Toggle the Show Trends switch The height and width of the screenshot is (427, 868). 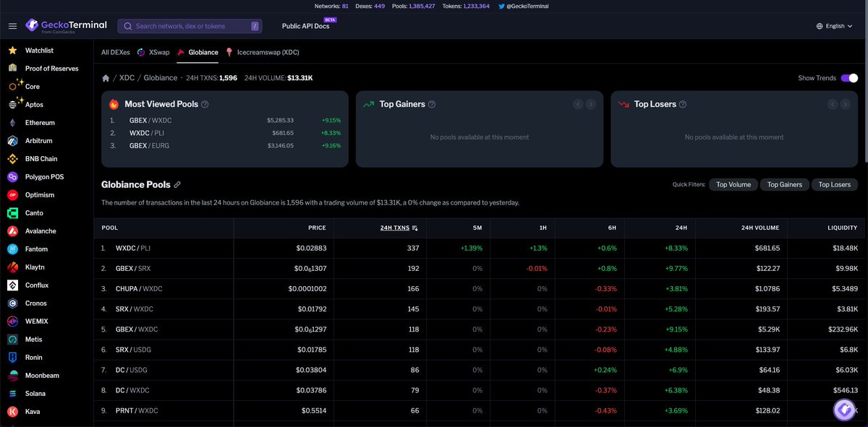[849, 78]
